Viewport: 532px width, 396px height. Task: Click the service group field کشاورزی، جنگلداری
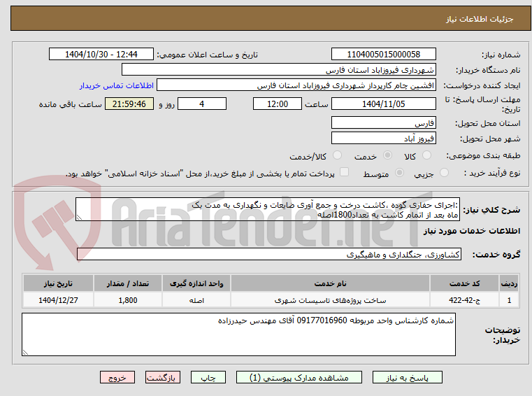(x=269, y=255)
